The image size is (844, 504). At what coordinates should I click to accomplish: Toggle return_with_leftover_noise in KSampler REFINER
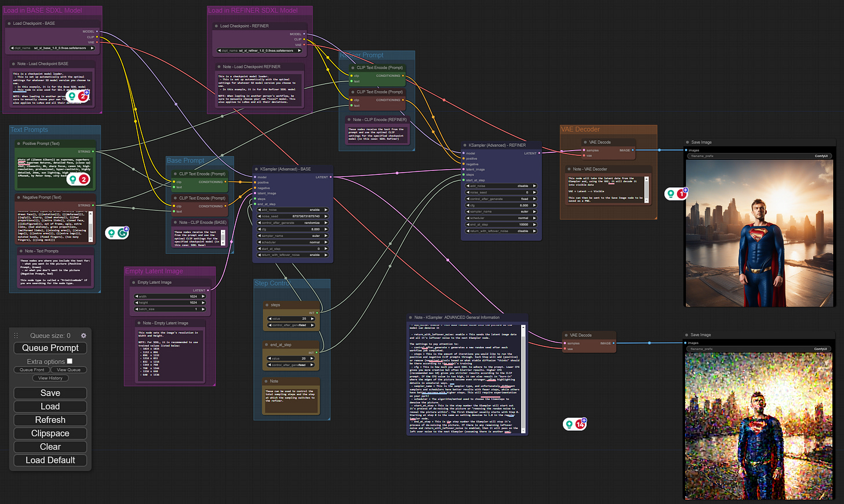(x=501, y=231)
